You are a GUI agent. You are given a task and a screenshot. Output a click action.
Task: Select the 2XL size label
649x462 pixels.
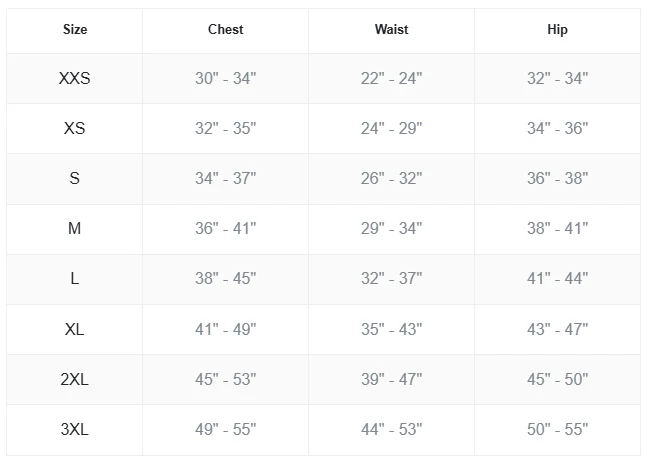[75, 380]
